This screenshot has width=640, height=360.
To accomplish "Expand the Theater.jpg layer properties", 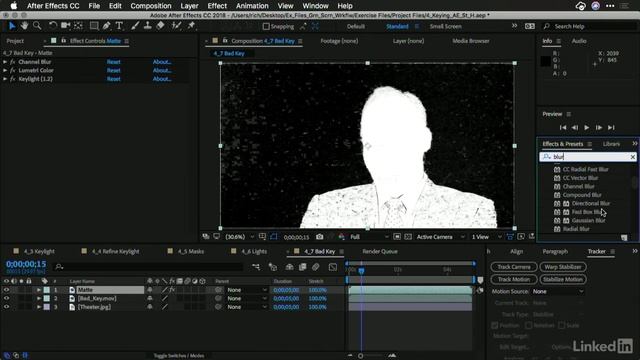I will coord(39,307).
